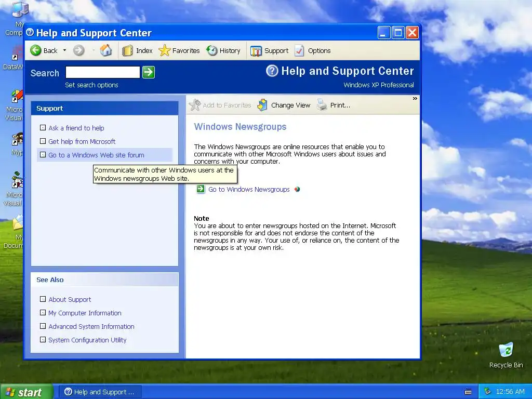Open My Computer Information link
The width and height of the screenshot is (532, 399).
coord(85,313)
